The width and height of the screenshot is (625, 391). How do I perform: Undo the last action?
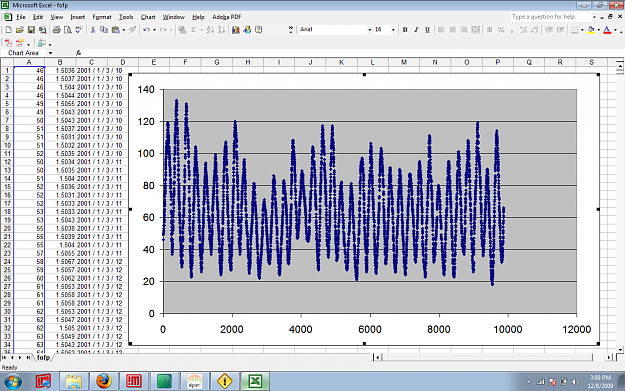[146, 30]
